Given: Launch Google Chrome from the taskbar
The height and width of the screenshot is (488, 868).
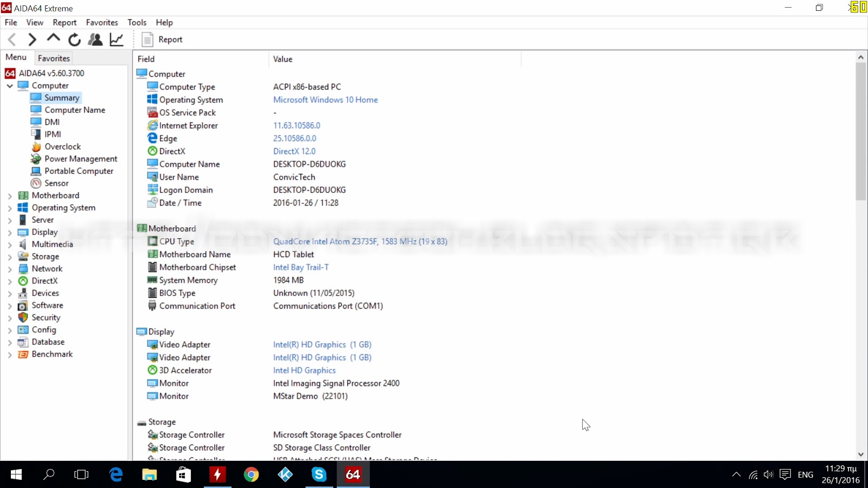Looking at the screenshot, I should coord(251,474).
